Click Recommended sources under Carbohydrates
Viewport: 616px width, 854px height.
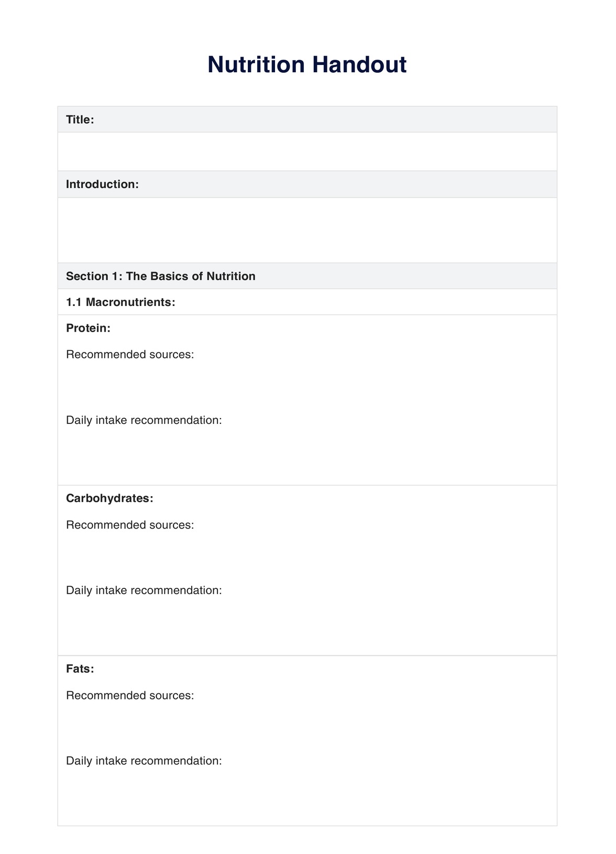pos(130,525)
